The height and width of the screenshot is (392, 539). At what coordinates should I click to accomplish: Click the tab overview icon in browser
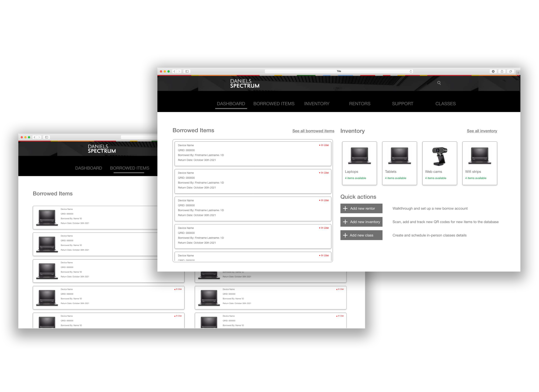click(x=510, y=71)
